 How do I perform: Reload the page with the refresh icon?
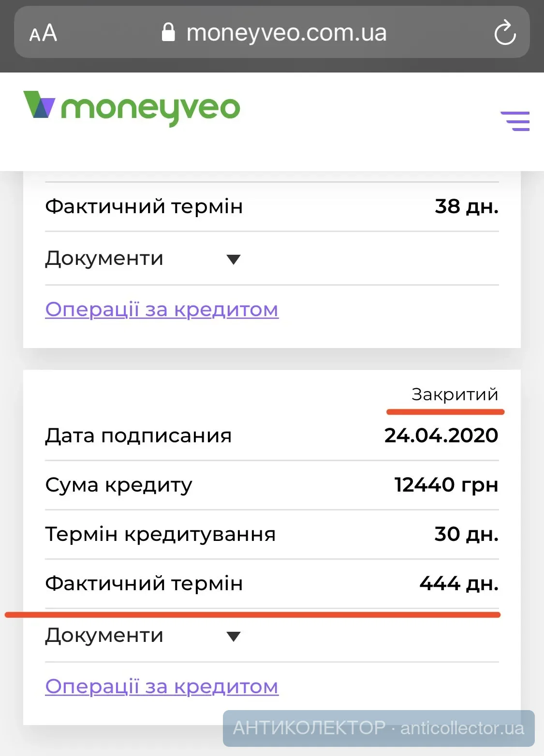click(x=505, y=32)
